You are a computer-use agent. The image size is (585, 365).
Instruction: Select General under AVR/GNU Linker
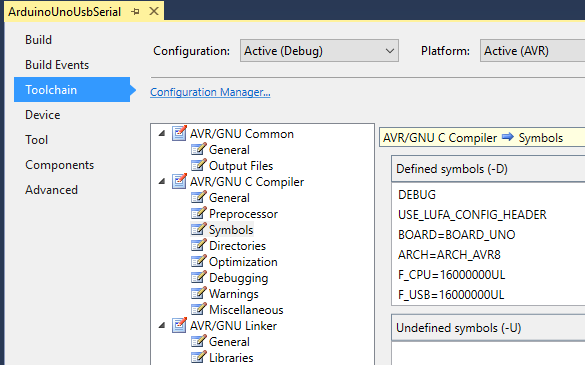(x=229, y=342)
